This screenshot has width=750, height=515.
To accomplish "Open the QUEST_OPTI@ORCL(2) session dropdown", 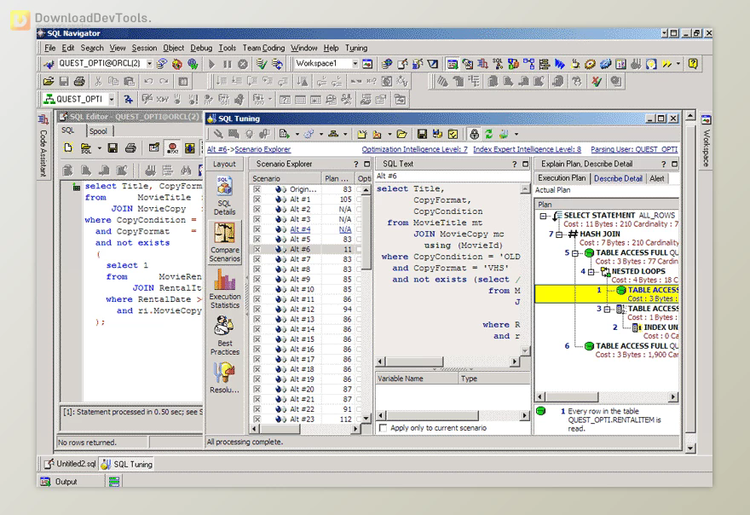I will [x=149, y=63].
